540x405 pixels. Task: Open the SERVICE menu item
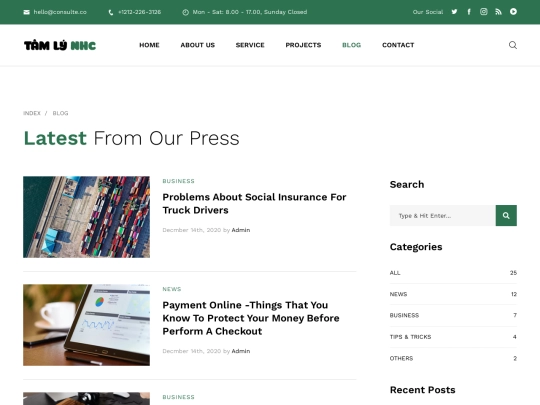click(x=250, y=45)
